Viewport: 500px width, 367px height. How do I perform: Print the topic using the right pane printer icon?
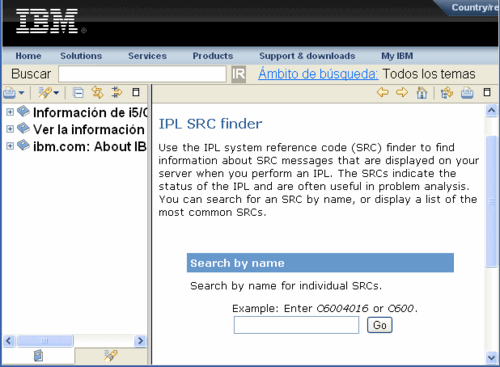pyautogui.click(x=467, y=93)
